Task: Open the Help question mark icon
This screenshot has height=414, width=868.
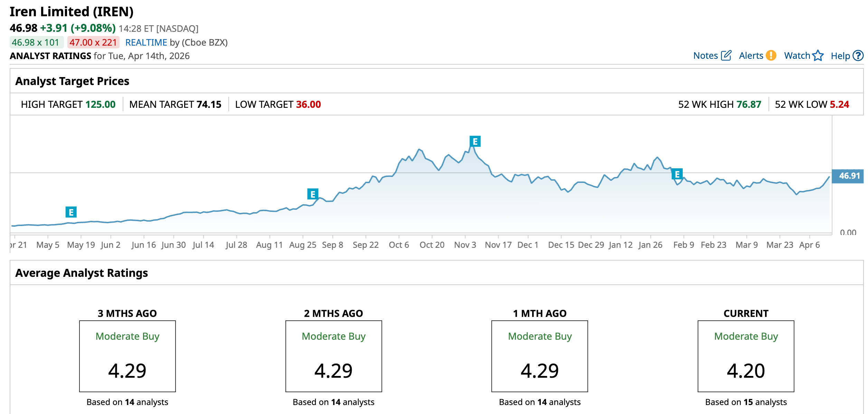Action: (858, 56)
